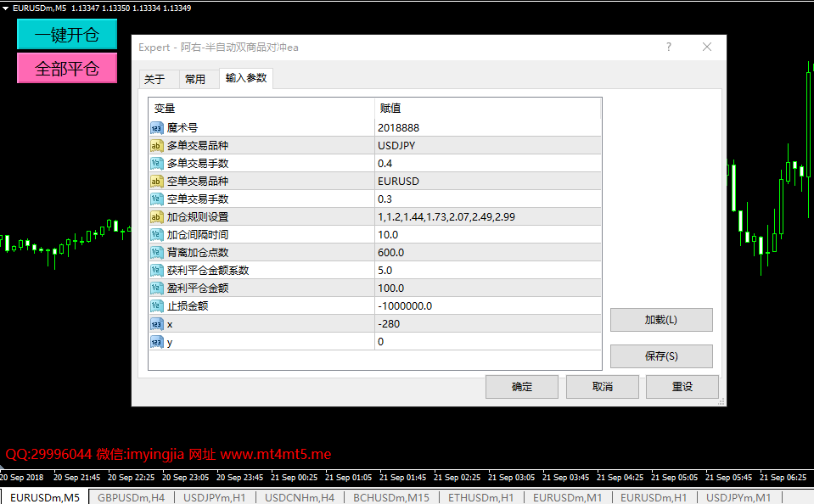The image size is (814, 504).
Task: Click the 止损金额 variable name
Action: (x=188, y=306)
